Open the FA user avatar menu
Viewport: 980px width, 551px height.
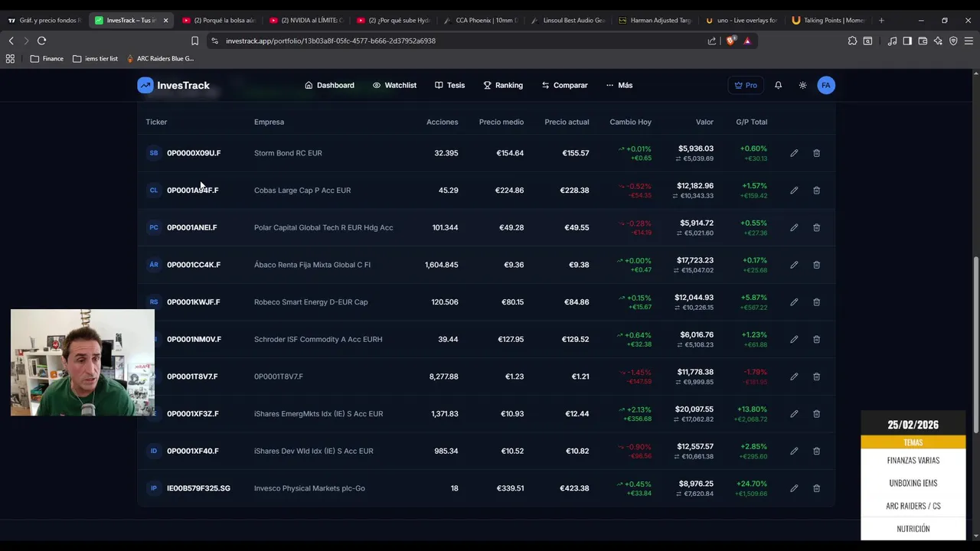coord(825,85)
